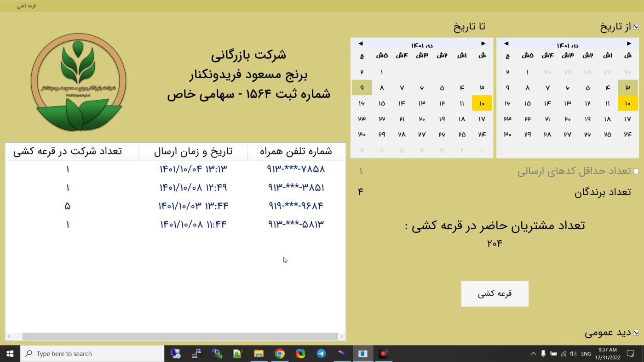This screenshot has width=644, height=362.
Task: Open Google Chrome from the taskbar
Action: click(280, 354)
